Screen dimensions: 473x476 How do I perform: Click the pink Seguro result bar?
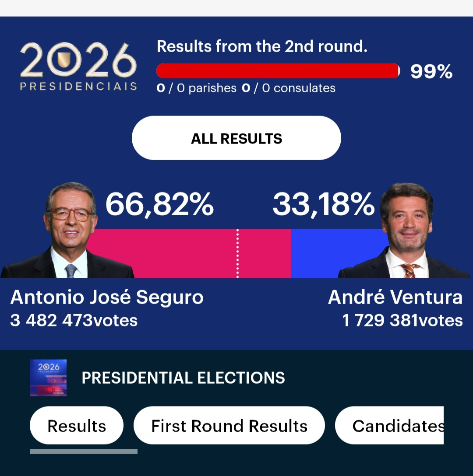(188, 253)
